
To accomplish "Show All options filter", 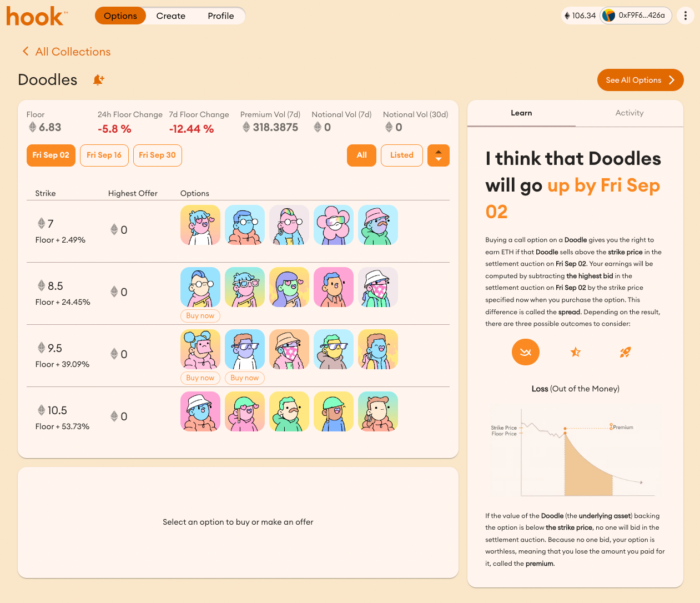I will click(x=362, y=155).
